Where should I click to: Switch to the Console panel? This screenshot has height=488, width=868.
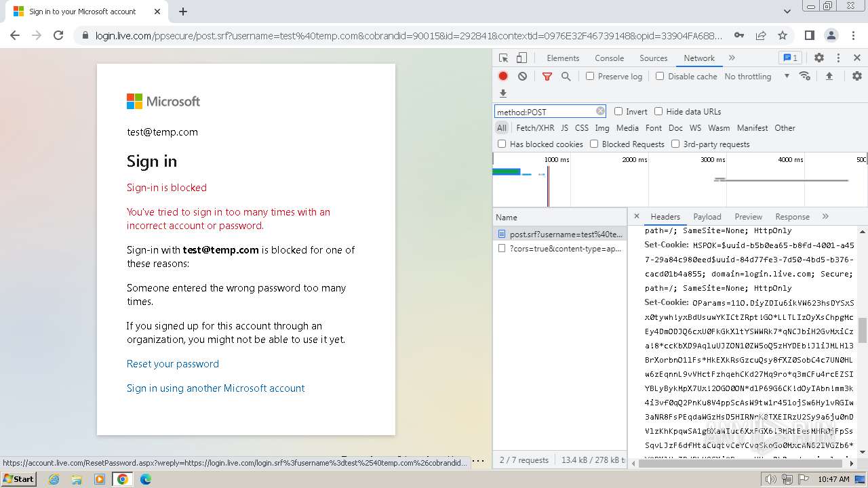pos(609,58)
